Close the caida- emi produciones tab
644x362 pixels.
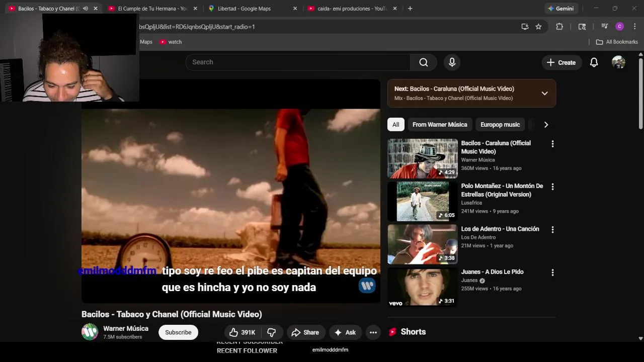[x=394, y=9]
